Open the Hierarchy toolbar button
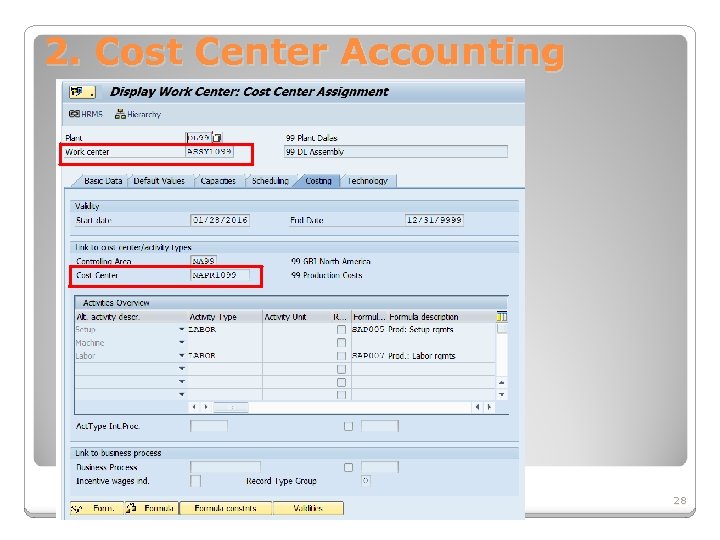The height and width of the screenshot is (540, 720). tap(138, 114)
